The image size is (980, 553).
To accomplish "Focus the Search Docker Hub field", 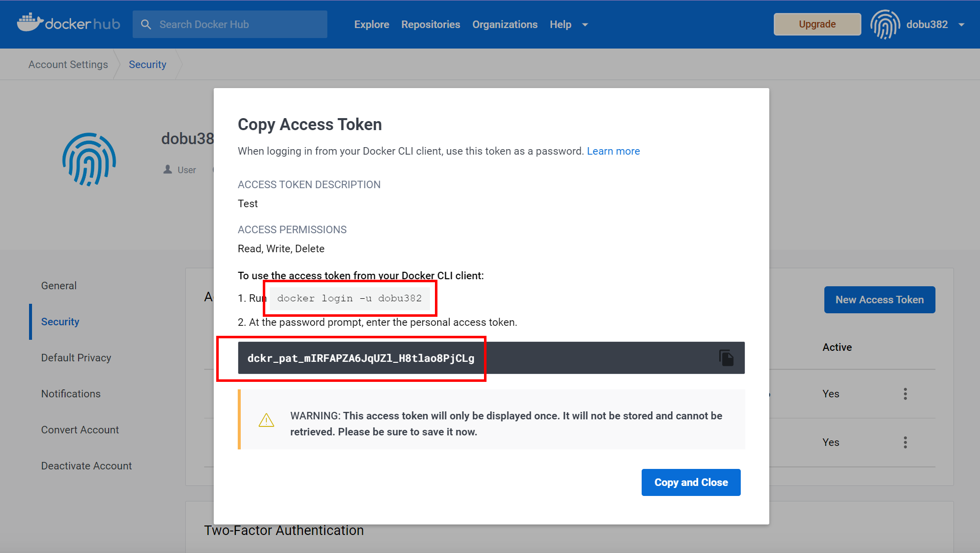I will pyautogui.click(x=230, y=24).
